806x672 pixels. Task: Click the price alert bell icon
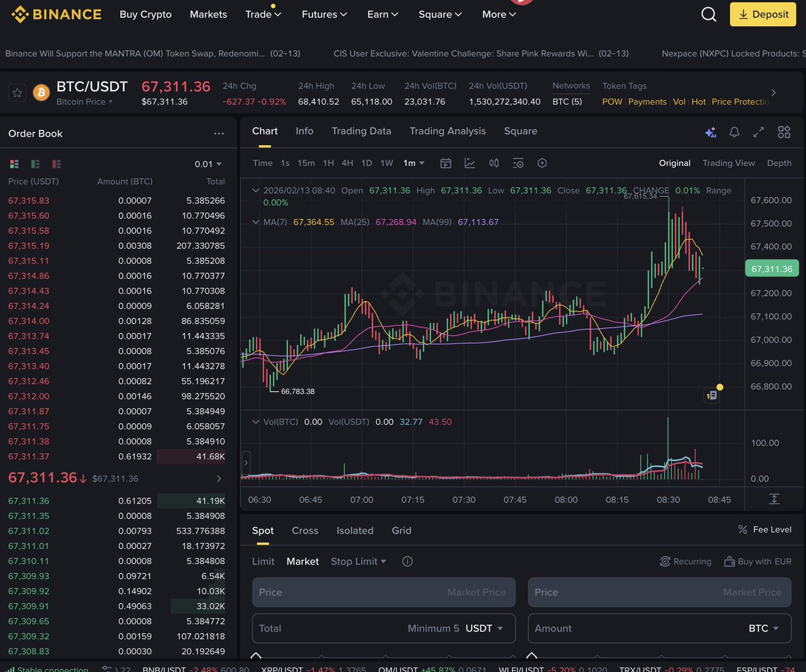pos(734,132)
